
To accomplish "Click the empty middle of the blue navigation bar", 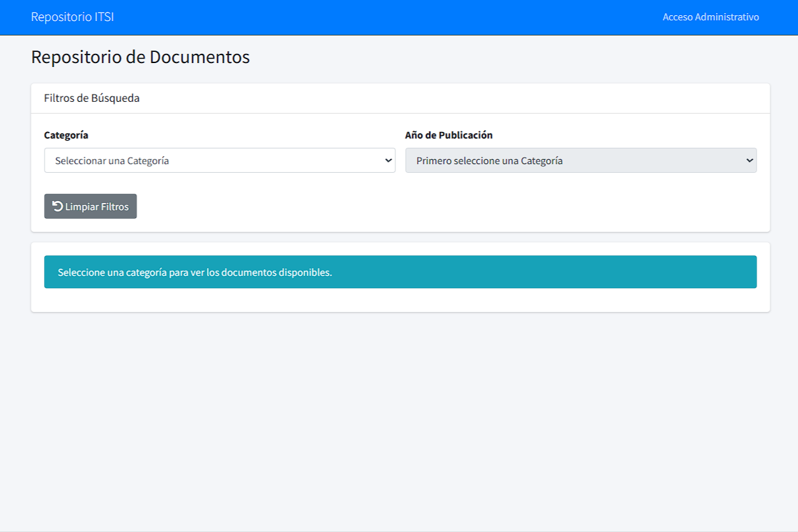I will coord(394,17).
